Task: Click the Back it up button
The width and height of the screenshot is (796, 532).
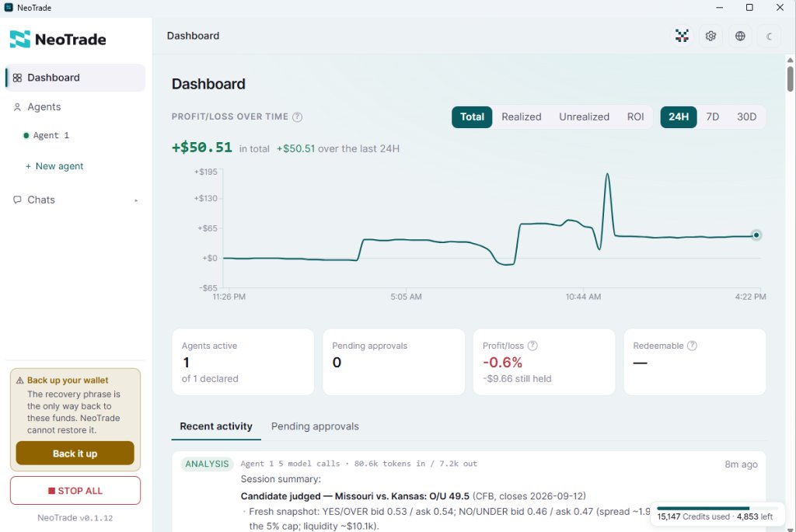Action: 75,454
